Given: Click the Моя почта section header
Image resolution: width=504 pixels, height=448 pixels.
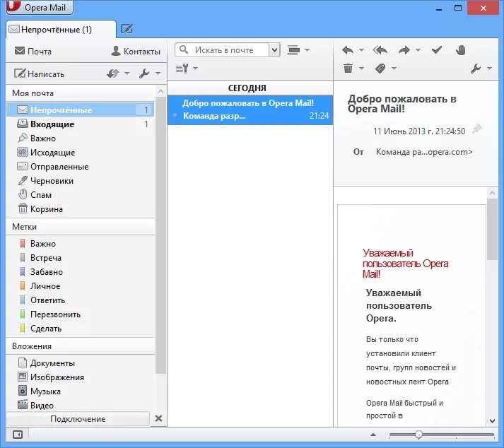Looking at the screenshot, I should tap(80, 93).
